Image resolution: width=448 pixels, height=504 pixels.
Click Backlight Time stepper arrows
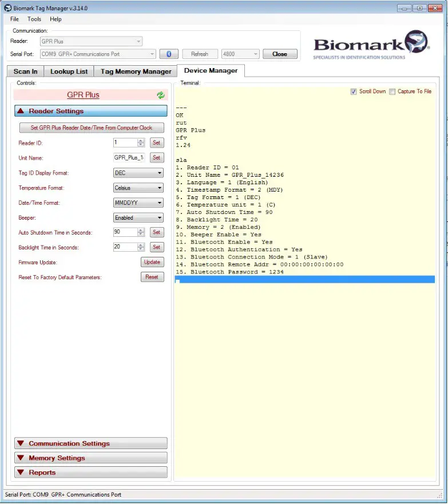coord(141,247)
